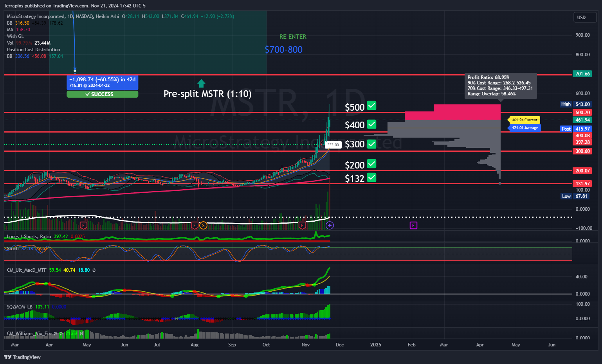This screenshot has height=364, width=602.
Task: Click the 461.94 current price label on axis
Action: click(582, 120)
